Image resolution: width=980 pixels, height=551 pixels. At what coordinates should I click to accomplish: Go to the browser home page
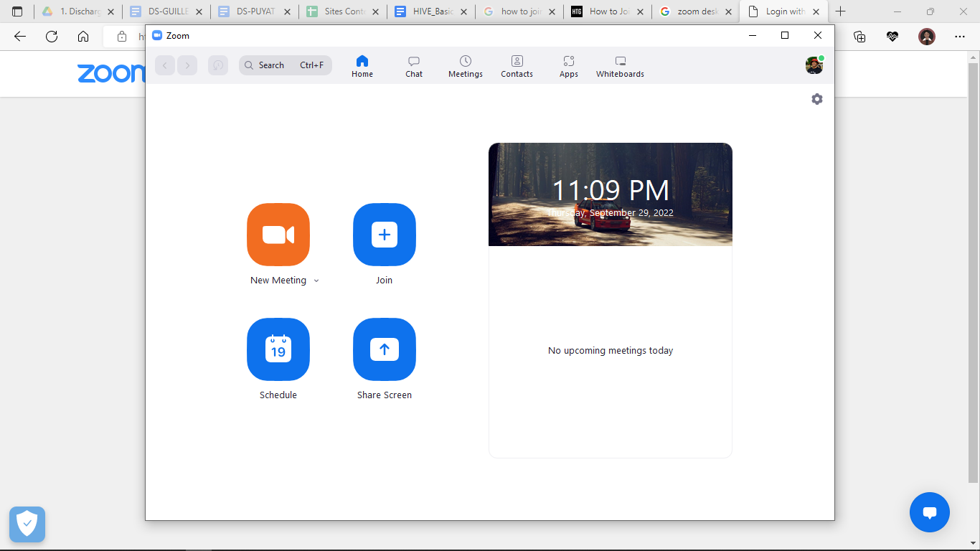83,37
